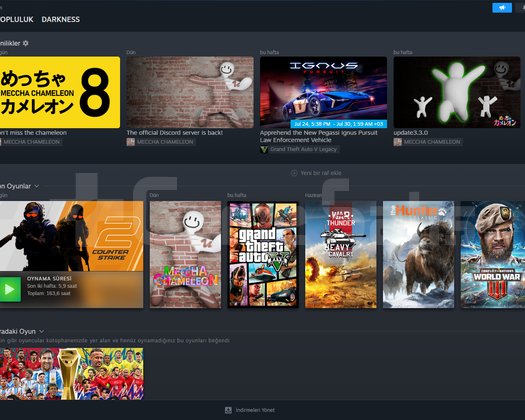
Task: Click the MECCHA CHAMELEON icon under Discord news
Action: (x=130, y=142)
